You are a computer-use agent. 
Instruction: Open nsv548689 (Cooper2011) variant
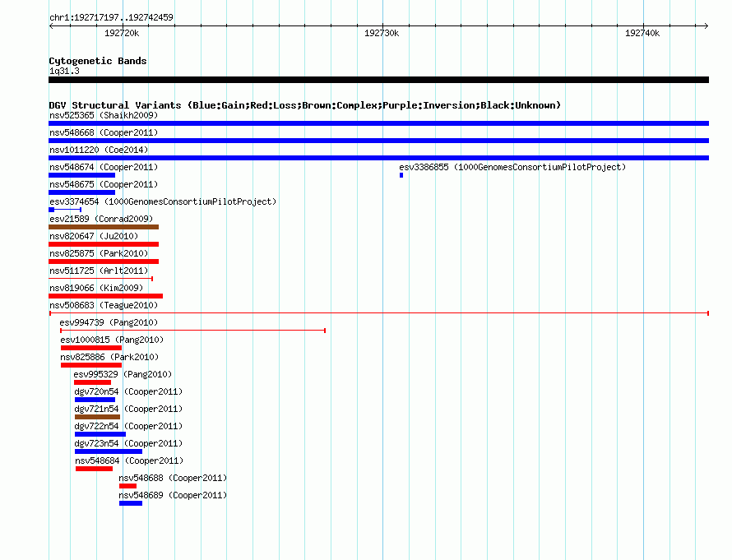[173, 495]
